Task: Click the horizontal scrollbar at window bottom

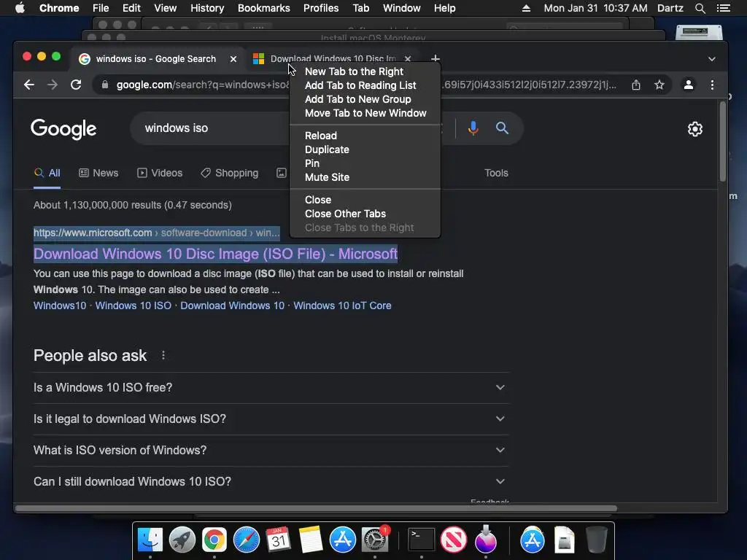Action: point(316,508)
